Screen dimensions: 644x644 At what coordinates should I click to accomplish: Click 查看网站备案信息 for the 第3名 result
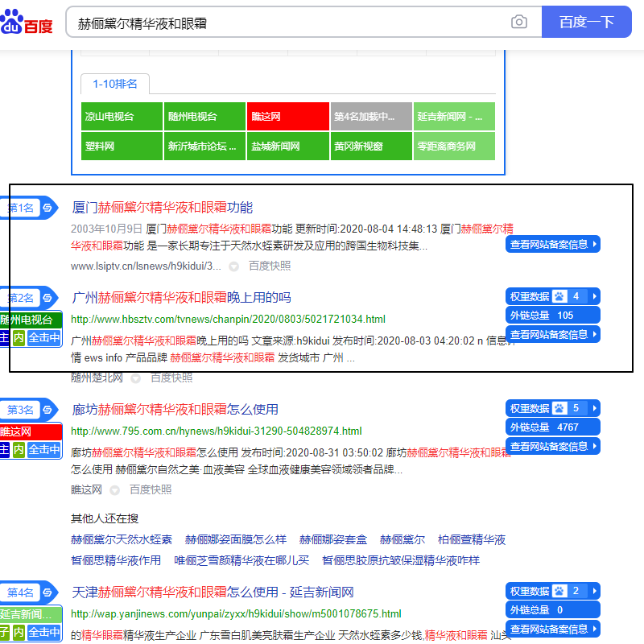(x=553, y=446)
